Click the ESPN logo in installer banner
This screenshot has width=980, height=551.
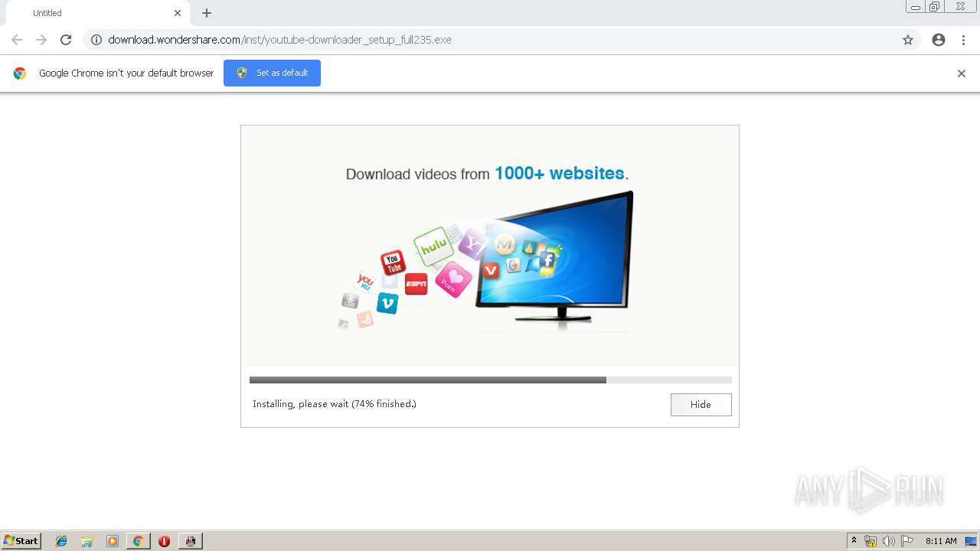(416, 284)
